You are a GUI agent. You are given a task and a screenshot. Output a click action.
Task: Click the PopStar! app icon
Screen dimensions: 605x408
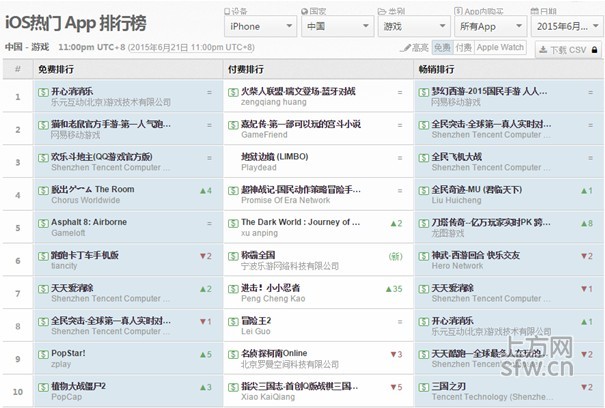43,353
